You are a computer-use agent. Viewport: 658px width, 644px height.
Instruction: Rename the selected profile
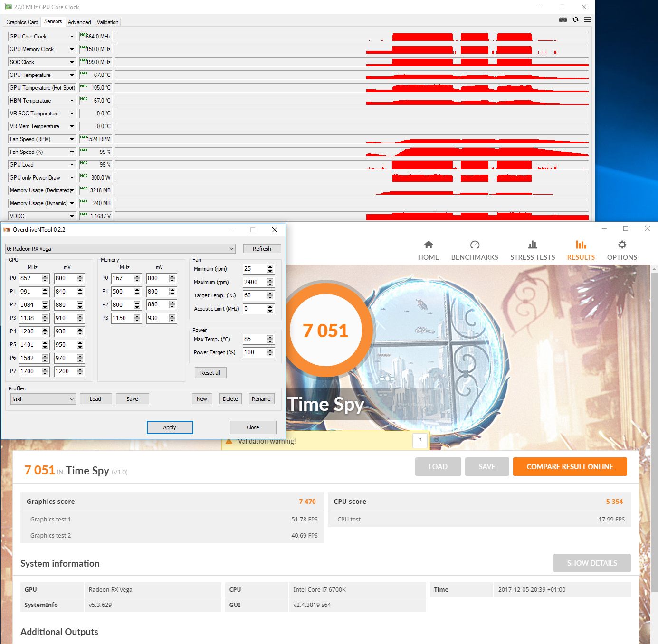click(x=261, y=399)
